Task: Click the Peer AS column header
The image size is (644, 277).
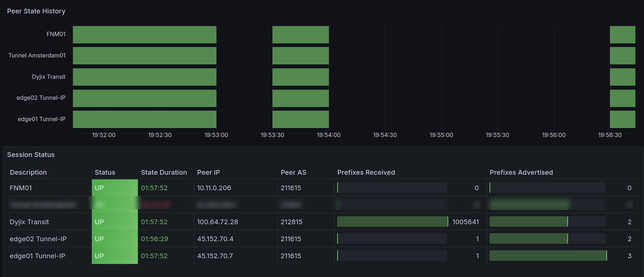Action: point(293,172)
